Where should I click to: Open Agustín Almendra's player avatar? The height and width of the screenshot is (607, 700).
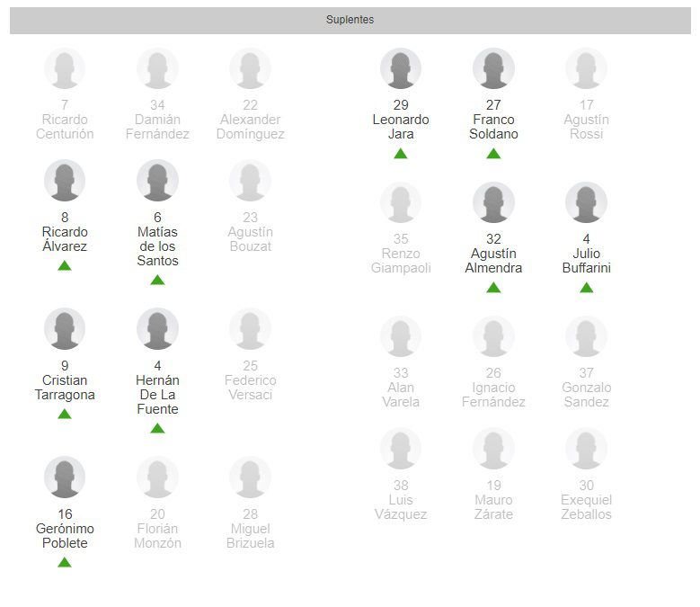tap(493, 203)
